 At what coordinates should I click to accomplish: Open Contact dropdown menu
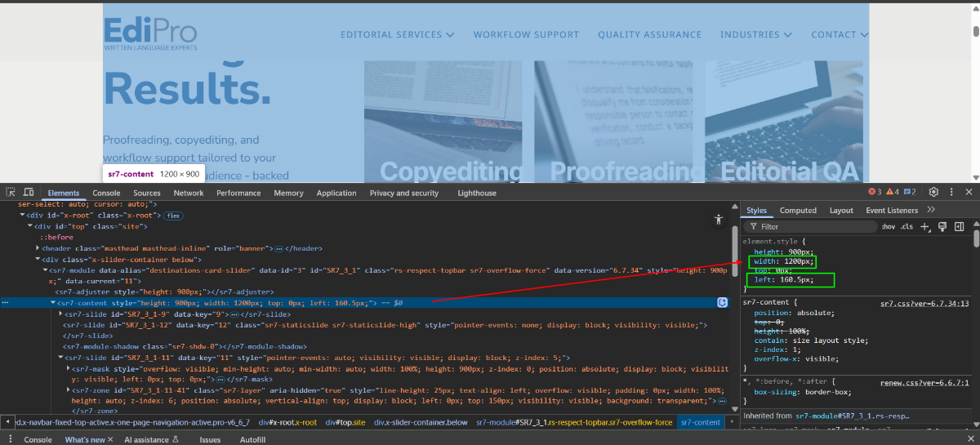click(840, 34)
